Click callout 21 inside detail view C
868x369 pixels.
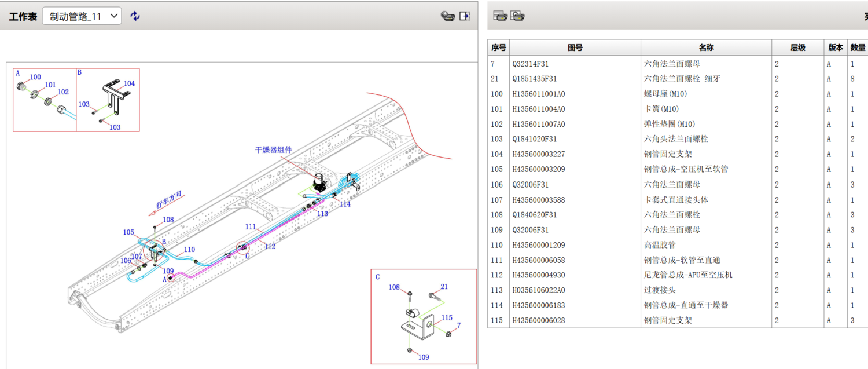click(444, 287)
